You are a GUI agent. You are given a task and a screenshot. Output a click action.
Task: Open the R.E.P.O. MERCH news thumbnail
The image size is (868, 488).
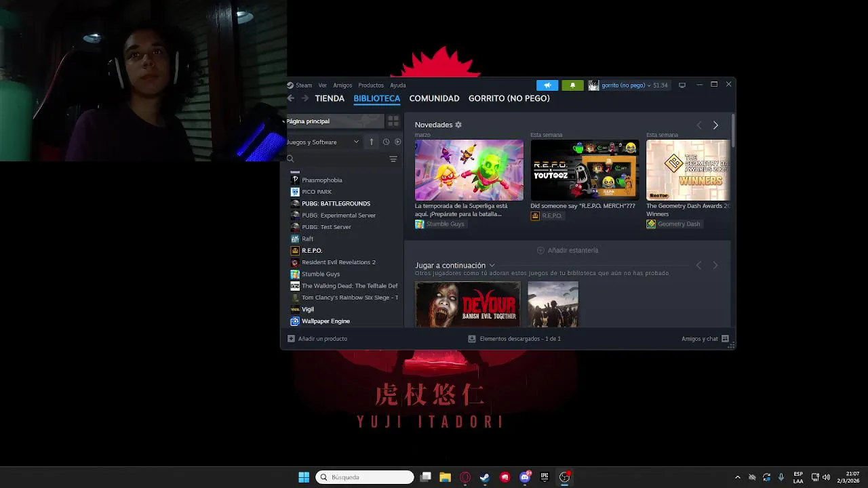tap(585, 170)
